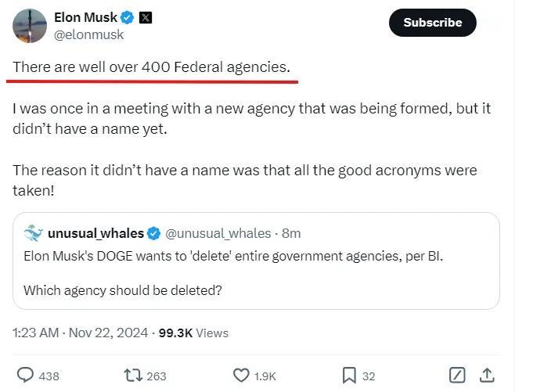Click the @elonmusk handle
Screen dimensions: 533x392
point(88,34)
